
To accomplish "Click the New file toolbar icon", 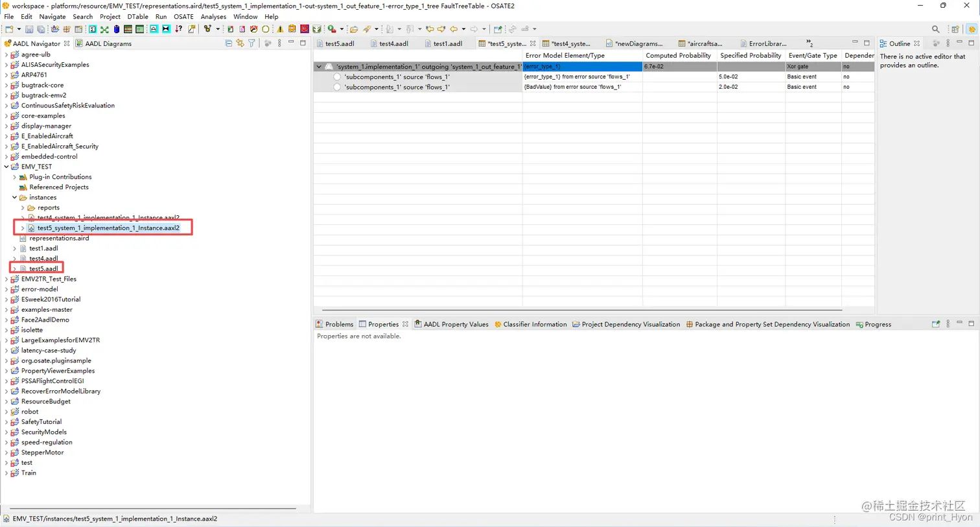I will 9,29.
